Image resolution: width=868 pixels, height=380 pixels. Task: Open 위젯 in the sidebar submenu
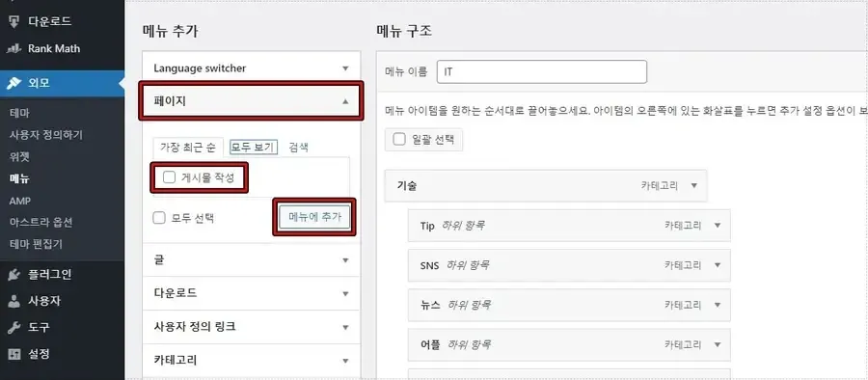(19, 157)
